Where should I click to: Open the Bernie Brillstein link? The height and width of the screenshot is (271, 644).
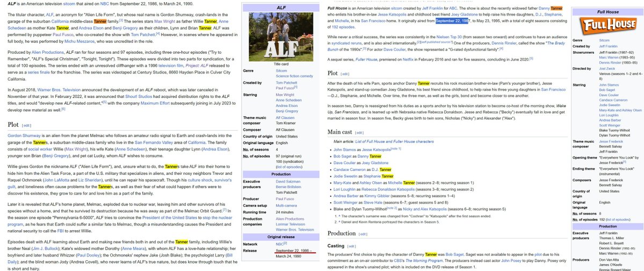tap(289, 187)
